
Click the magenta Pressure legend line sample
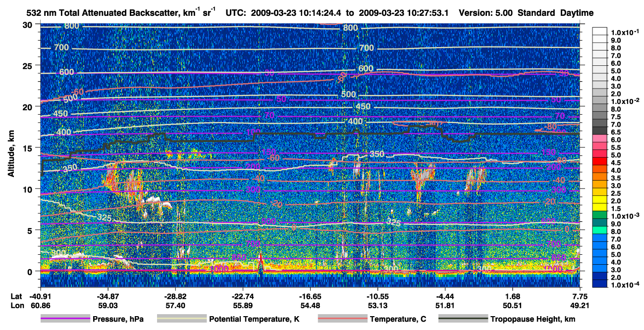[x=65, y=319]
